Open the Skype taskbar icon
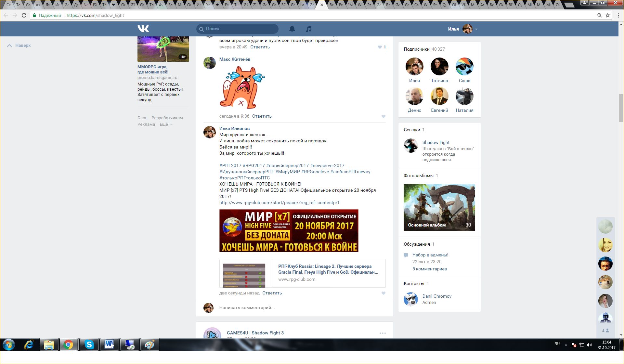Screen dimensions: 624x364 (89, 344)
